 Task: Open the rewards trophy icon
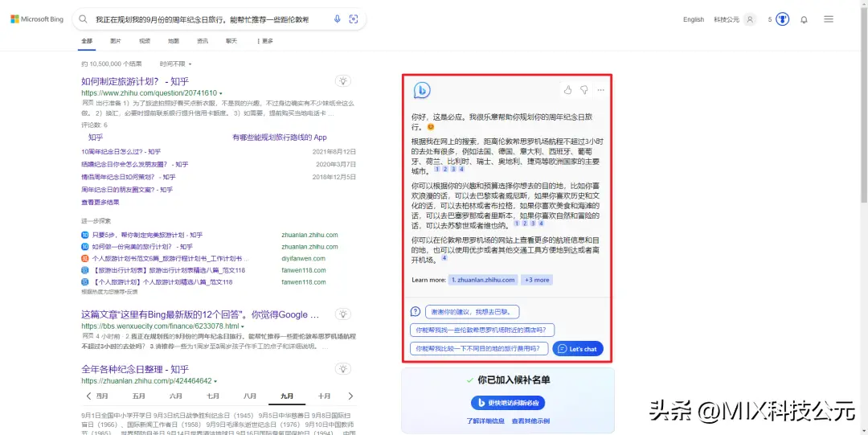782,19
